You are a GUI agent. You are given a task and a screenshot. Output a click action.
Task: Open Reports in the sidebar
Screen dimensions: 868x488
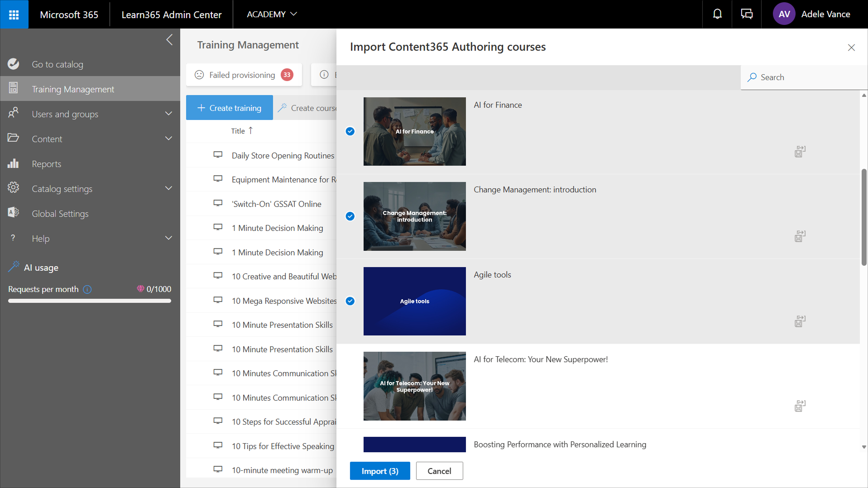(x=46, y=164)
